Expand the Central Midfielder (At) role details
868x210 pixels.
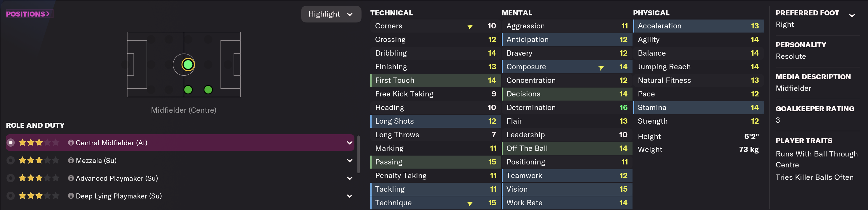point(349,143)
